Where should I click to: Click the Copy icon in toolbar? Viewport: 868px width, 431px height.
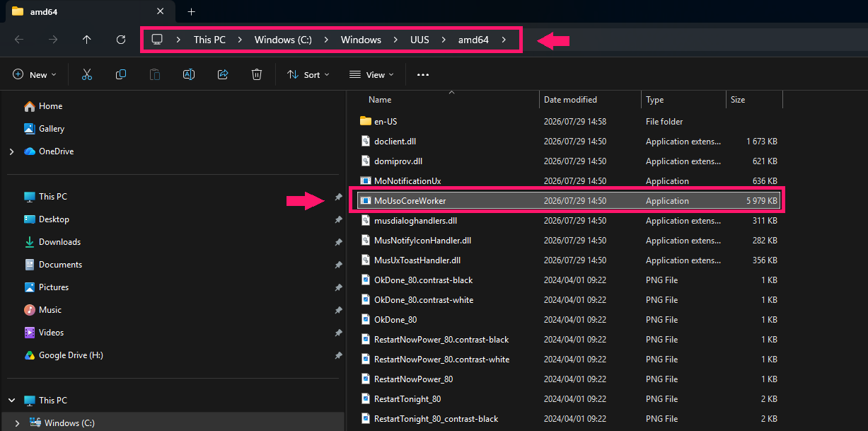tap(121, 74)
